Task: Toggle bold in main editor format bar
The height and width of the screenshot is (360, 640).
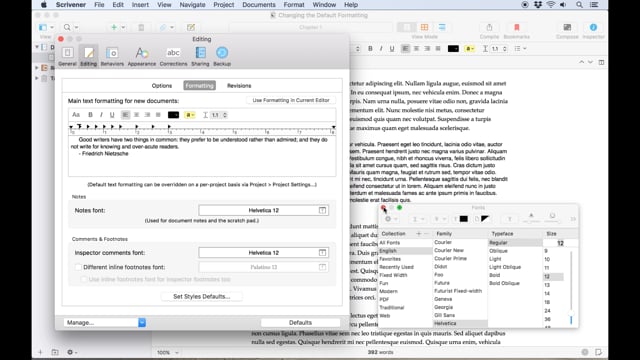Action: (x=370, y=49)
